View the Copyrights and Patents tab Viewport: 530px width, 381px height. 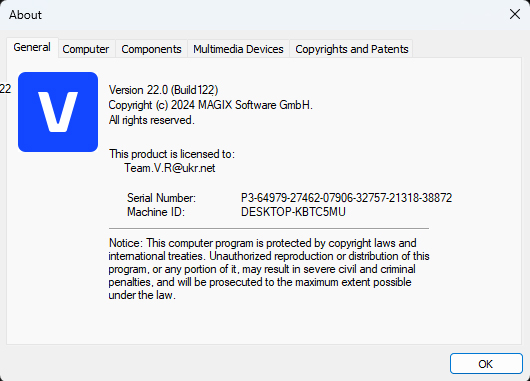click(352, 49)
